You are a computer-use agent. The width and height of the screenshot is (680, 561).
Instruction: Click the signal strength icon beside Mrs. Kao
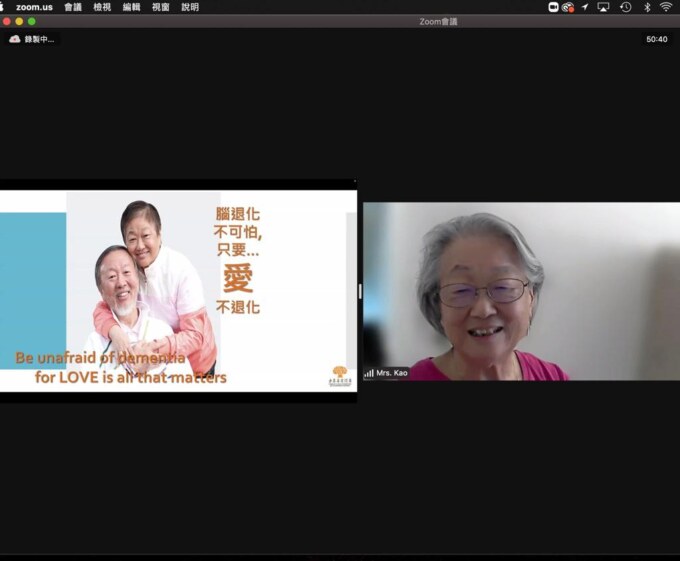369,373
